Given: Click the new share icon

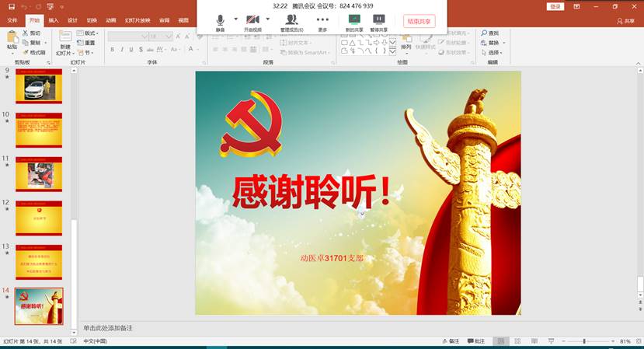Looking at the screenshot, I should pos(354,19).
